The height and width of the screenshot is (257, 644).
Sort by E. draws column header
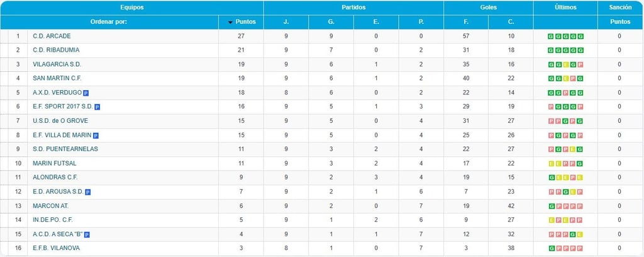tap(376, 22)
